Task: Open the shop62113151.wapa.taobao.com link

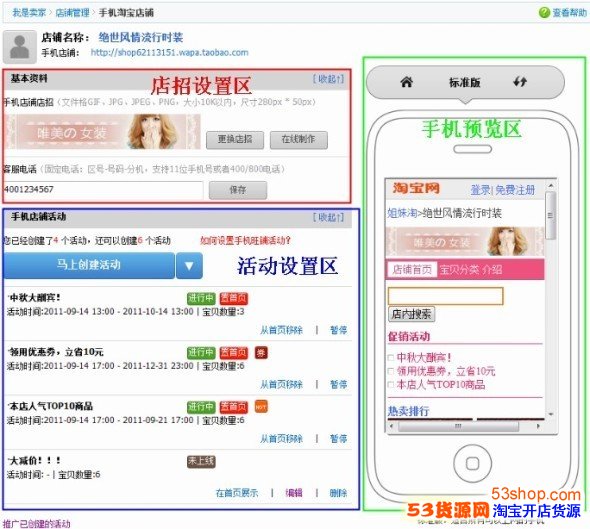Action: pos(169,52)
